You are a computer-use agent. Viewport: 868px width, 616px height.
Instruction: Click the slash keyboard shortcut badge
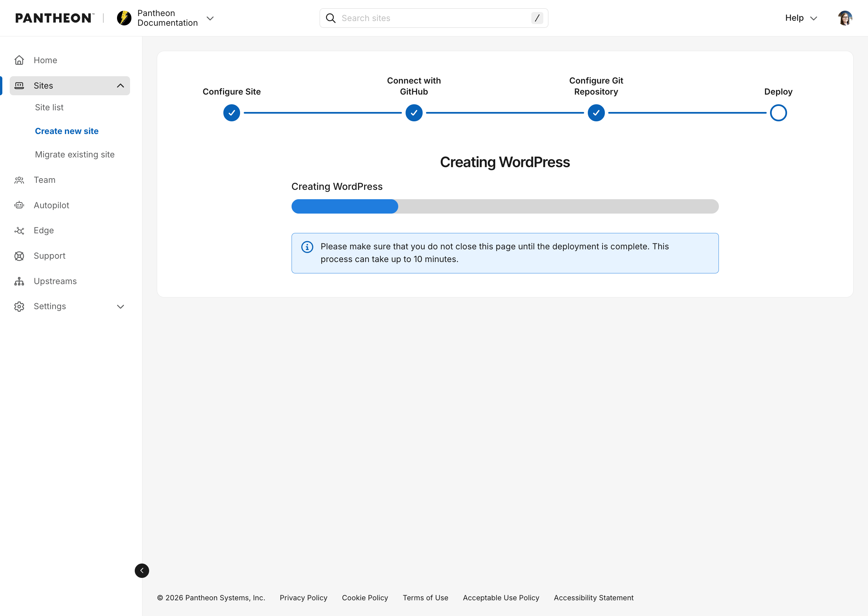click(537, 18)
